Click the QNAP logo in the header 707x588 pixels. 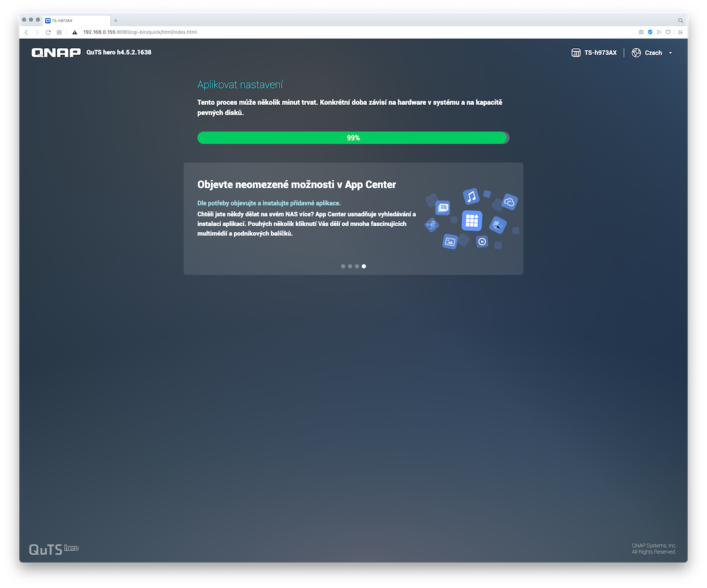tap(56, 53)
